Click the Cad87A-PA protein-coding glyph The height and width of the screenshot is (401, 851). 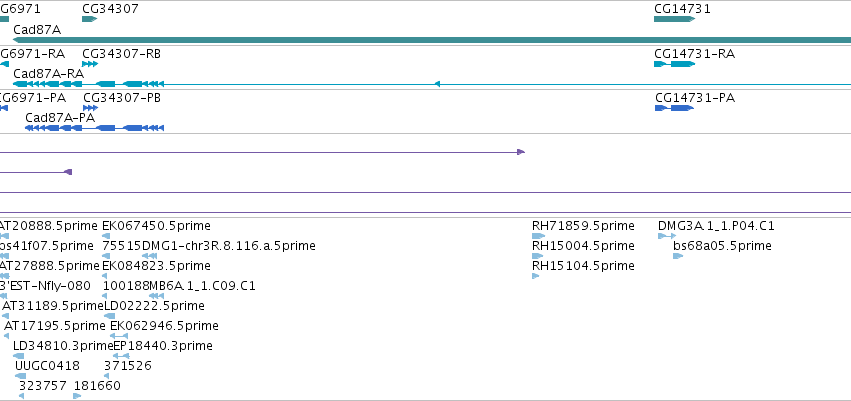click(94, 128)
